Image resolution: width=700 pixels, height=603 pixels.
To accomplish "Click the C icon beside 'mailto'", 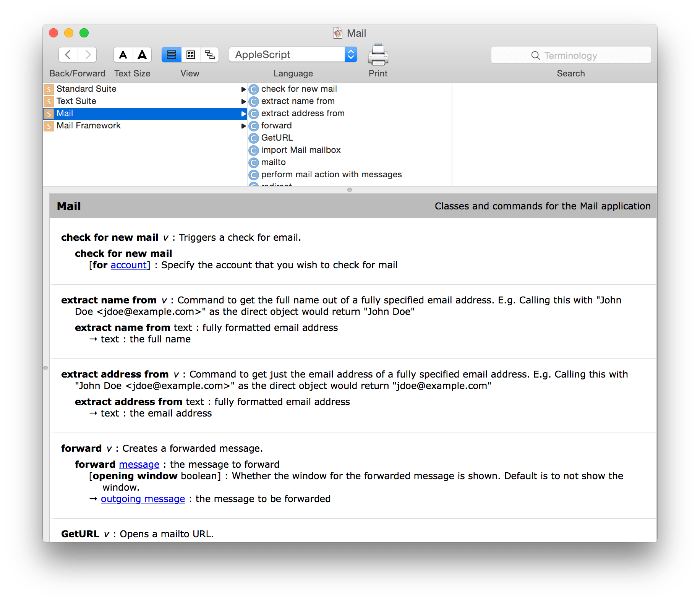I will pyautogui.click(x=254, y=163).
